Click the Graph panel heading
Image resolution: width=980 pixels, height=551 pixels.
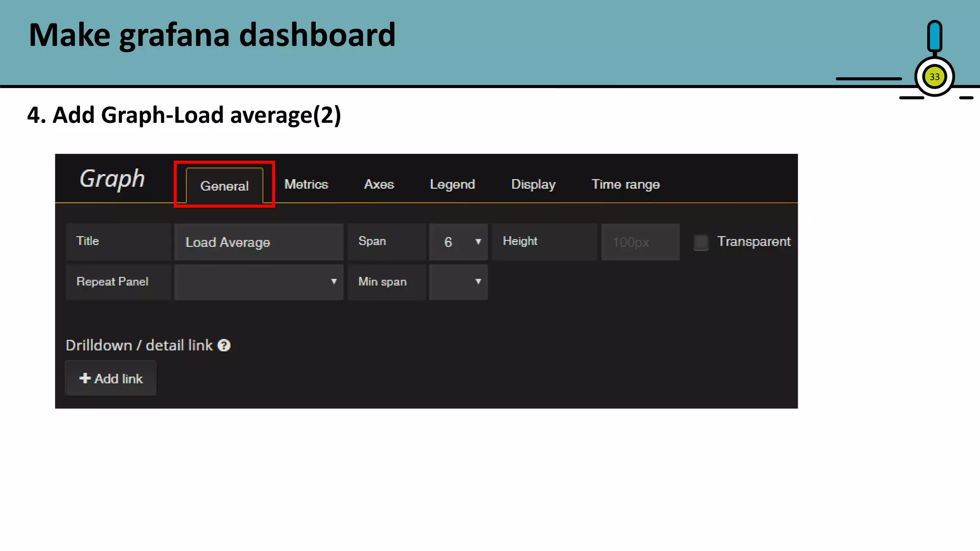[x=112, y=179]
